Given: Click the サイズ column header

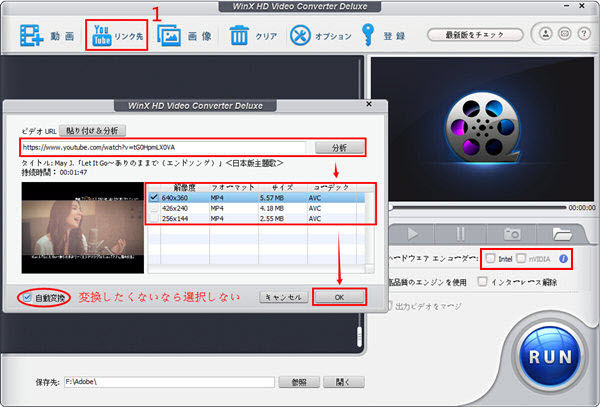Looking at the screenshot, I should [282, 187].
